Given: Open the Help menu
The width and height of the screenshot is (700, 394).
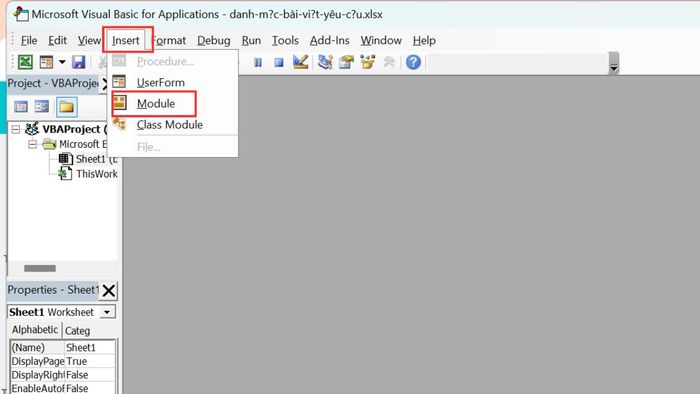Looking at the screenshot, I should click(424, 40).
